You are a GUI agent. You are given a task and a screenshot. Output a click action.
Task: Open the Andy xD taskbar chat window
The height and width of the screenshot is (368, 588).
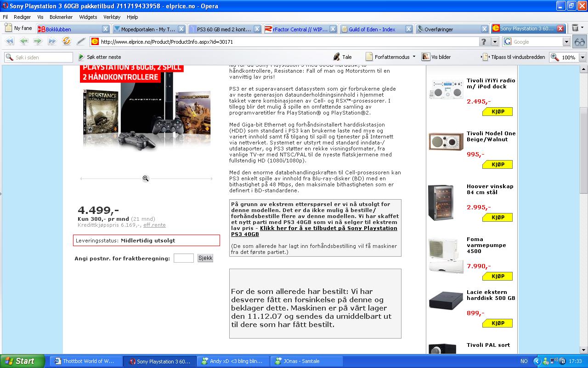pos(232,361)
